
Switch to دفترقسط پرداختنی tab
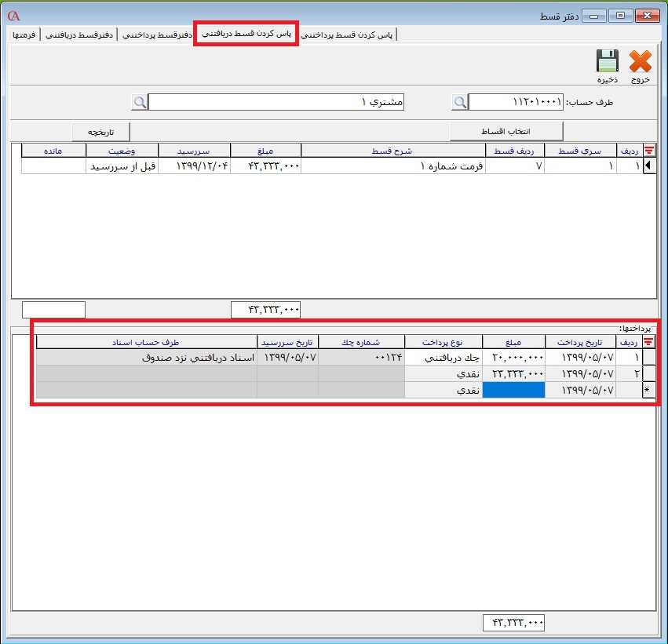[155, 35]
